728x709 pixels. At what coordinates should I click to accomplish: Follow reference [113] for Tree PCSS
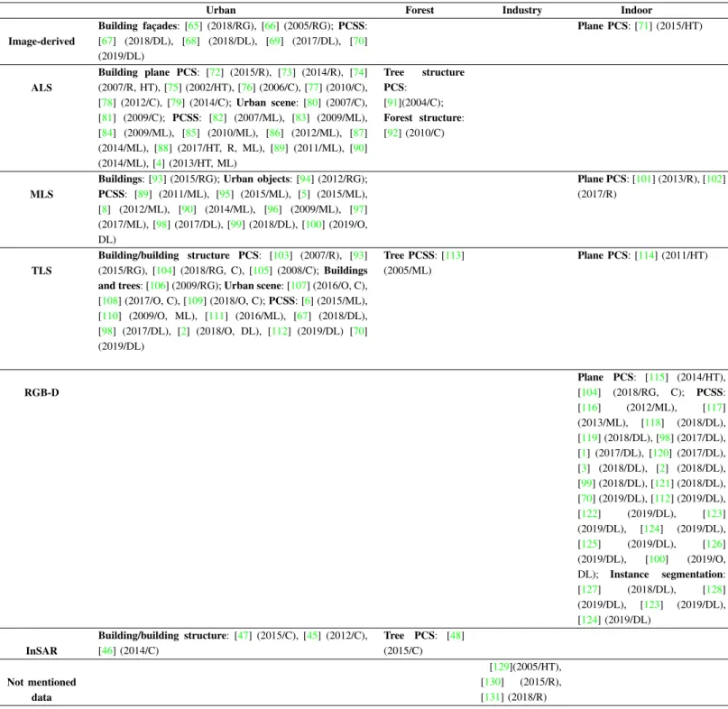(x=453, y=255)
